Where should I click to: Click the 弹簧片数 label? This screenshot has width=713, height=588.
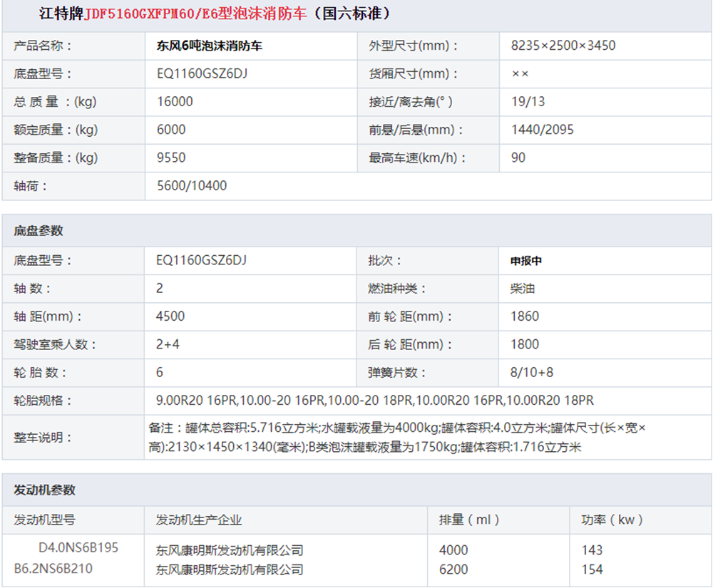[397, 373]
